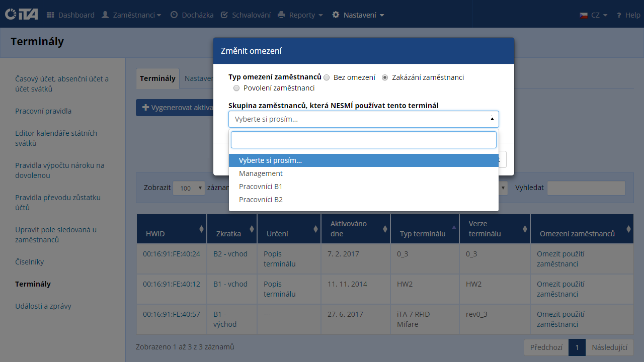Select the 'Povolení zaměstnanci' radio button
The image size is (644, 362).
(236, 88)
